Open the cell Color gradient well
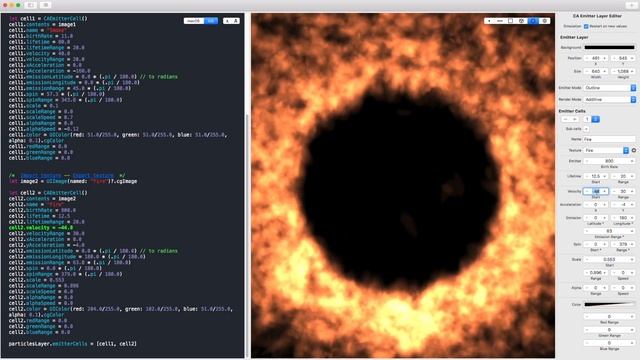This screenshot has height=360, width=640. pyautogui.click(x=609, y=304)
